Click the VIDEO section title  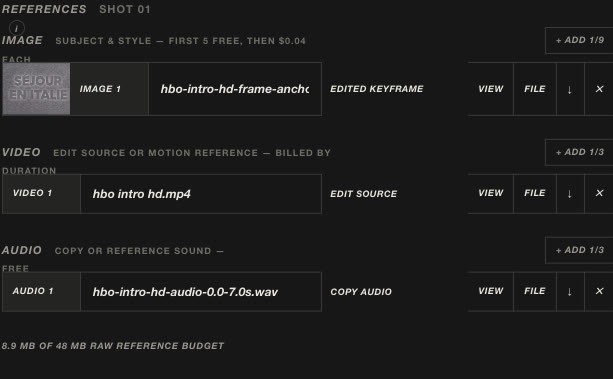click(x=21, y=152)
